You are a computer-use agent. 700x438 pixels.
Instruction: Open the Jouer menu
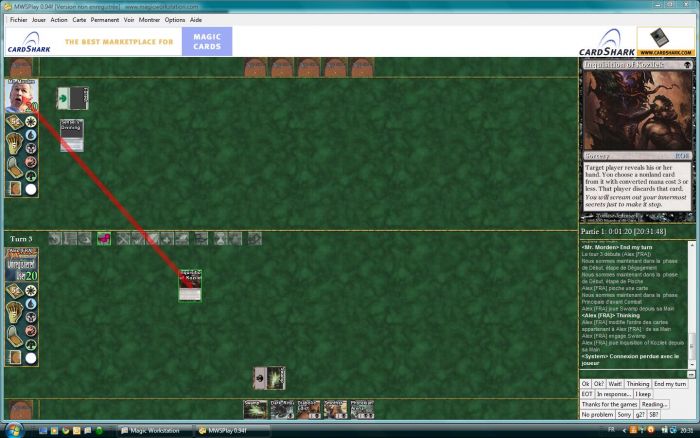[39, 20]
